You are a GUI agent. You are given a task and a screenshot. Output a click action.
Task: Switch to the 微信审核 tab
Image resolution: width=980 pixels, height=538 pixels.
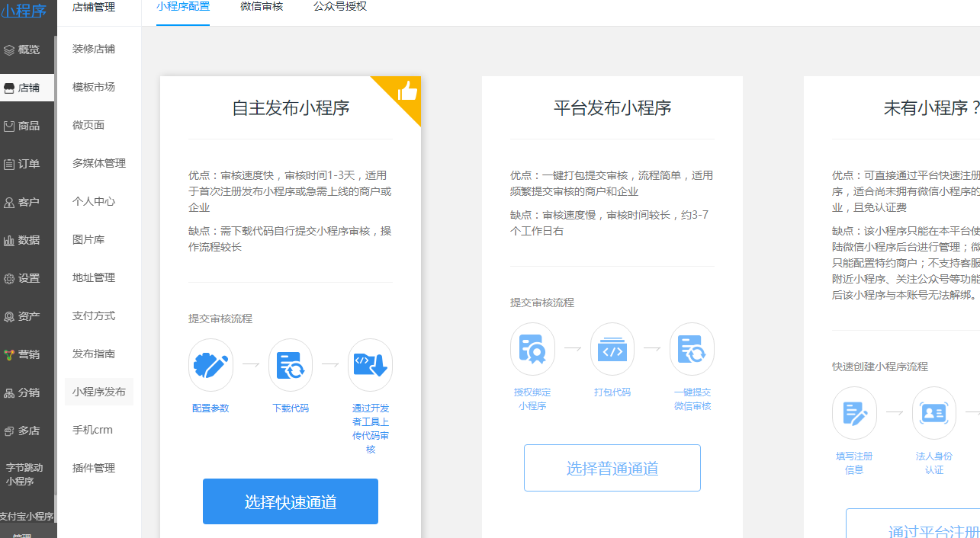point(262,6)
